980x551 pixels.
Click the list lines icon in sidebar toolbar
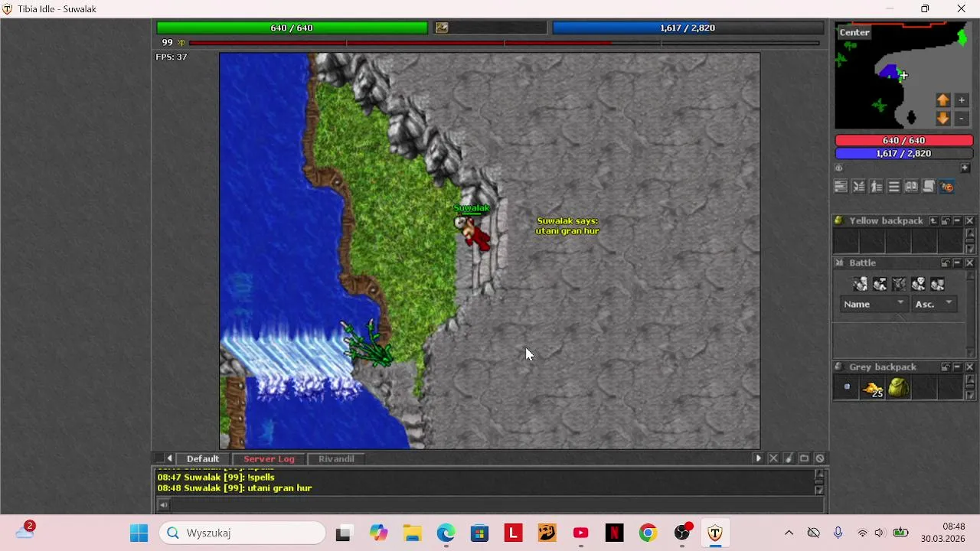893,187
